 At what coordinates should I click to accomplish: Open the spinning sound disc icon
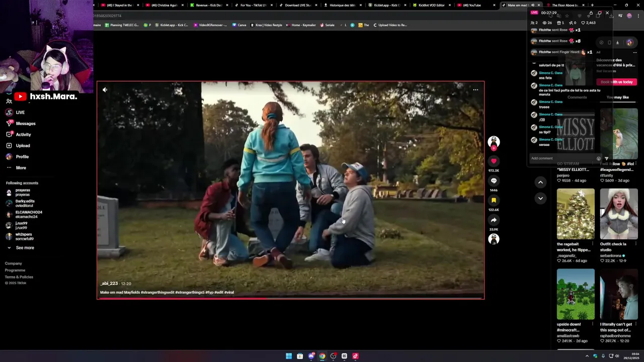coord(494,239)
